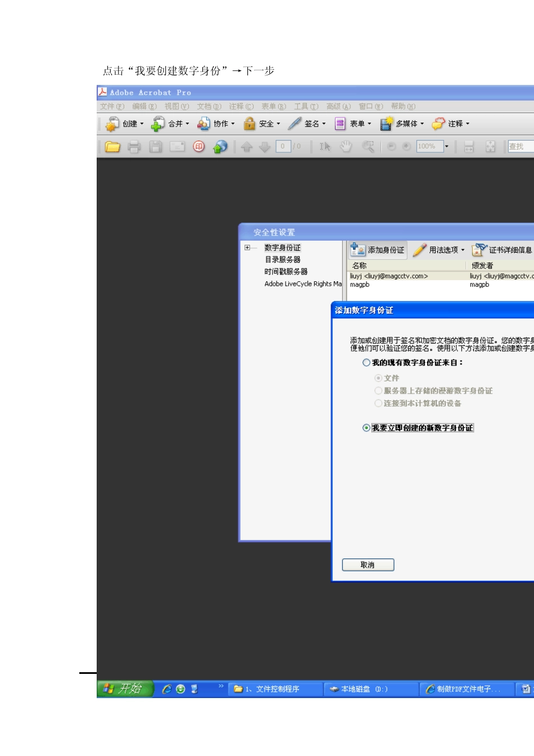Click the Internet Explorer quick launch icon
Image resolution: width=534 pixels, height=756 pixels.
click(x=166, y=689)
